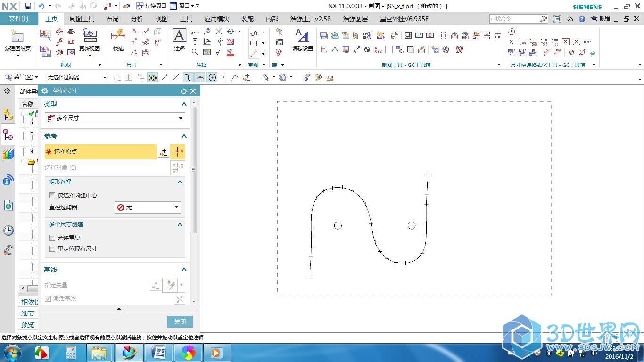
Task: Open the 无选择过滤器 selection filter dropdown
Action: point(78,77)
